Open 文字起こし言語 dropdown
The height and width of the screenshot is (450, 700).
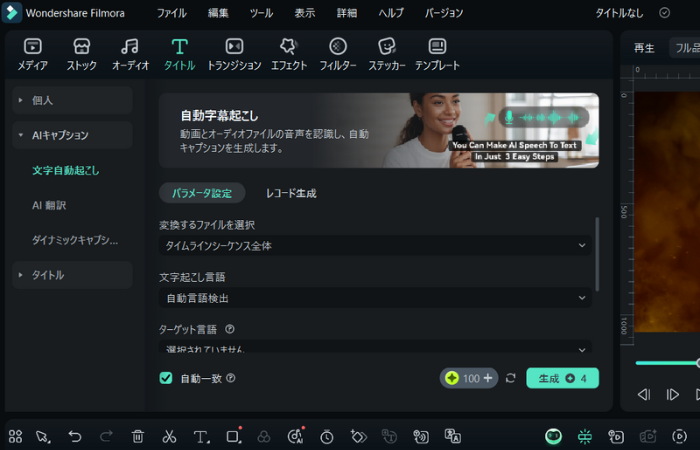[x=375, y=298]
